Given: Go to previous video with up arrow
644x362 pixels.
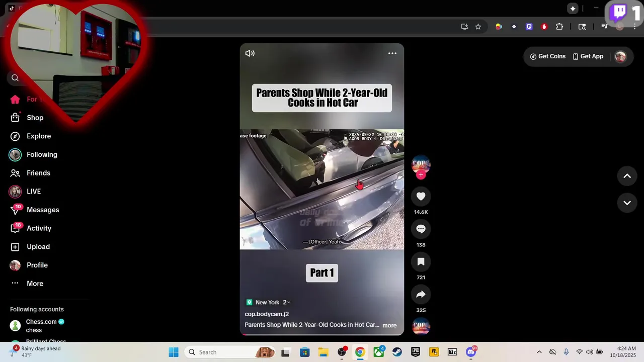Looking at the screenshot, I should pyautogui.click(x=627, y=176).
